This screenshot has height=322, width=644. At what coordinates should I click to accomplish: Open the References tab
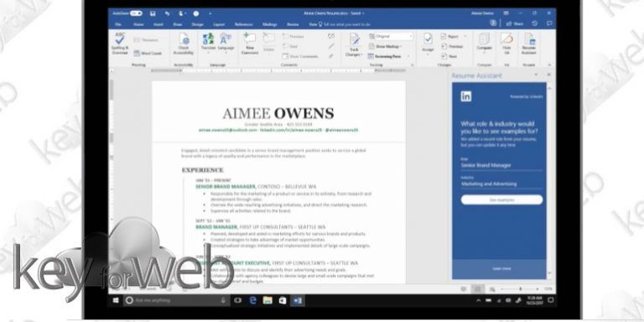click(243, 24)
